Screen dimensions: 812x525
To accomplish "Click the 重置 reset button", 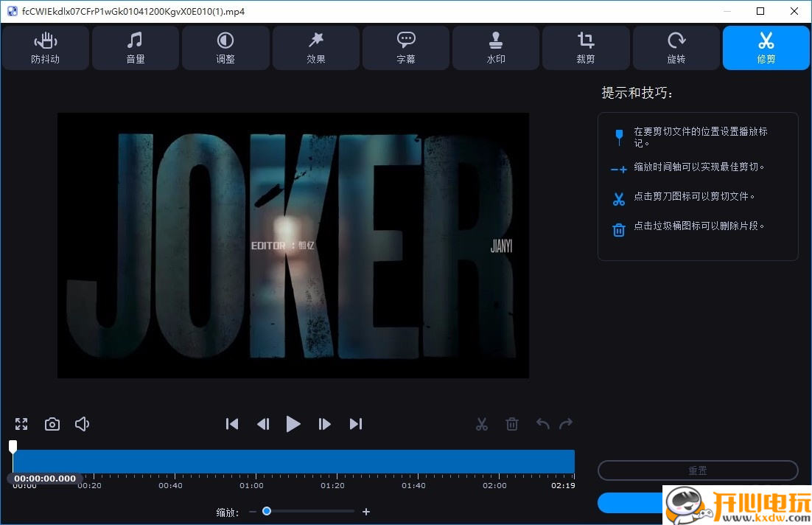I will coord(698,470).
